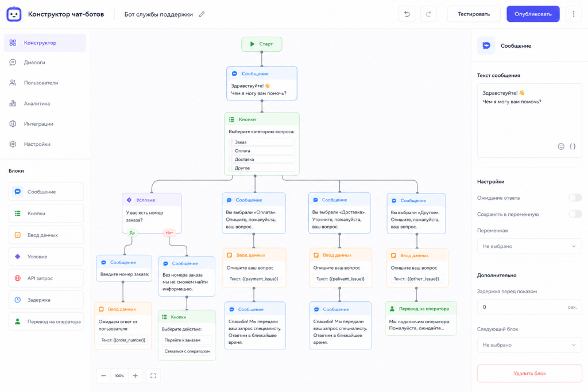Insert emoji in message text
The image size is (588, 392).
[560, 146]
